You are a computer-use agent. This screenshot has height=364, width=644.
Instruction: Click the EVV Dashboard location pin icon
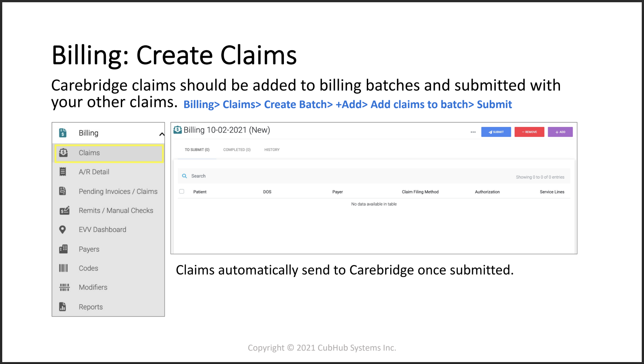point(63,230)
